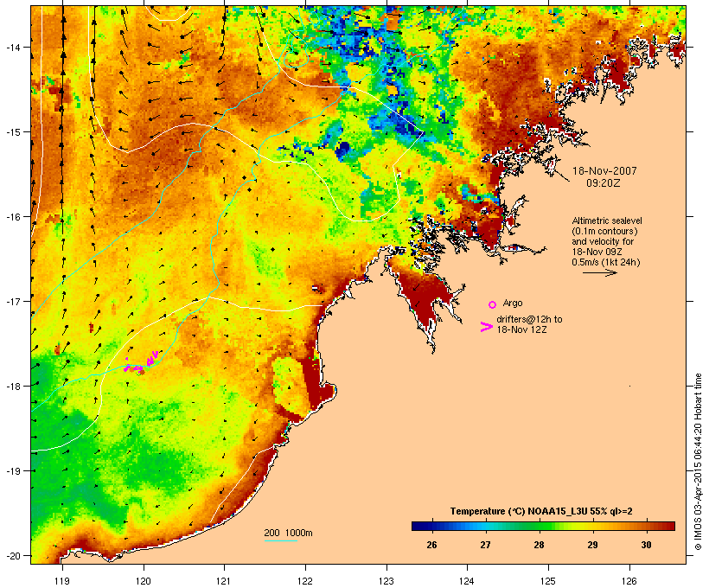The image size is (709, 588).
Task: Click the Temperature NOAA15_L3U title
Action: pyautogui.click(x=541, y=511)
